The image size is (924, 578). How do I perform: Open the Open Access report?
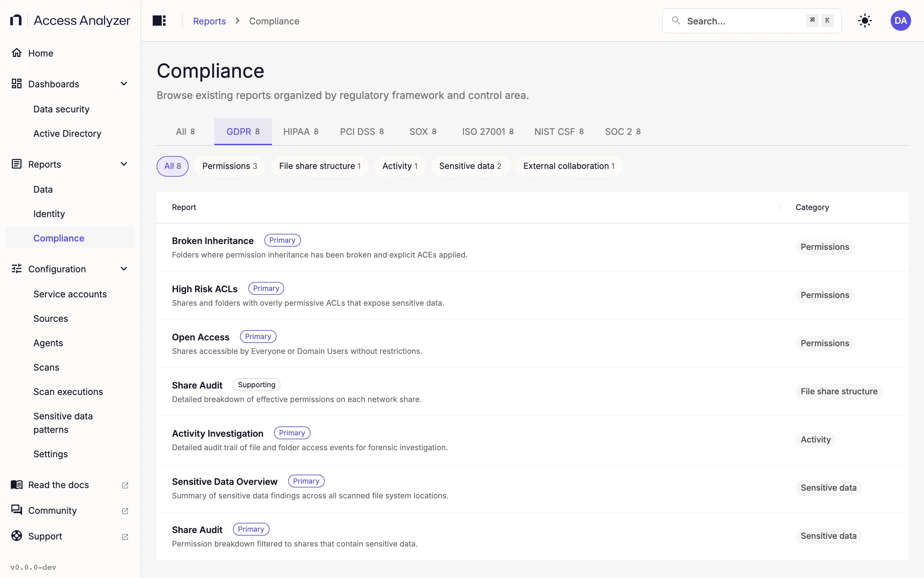click(x=201, y=337)
